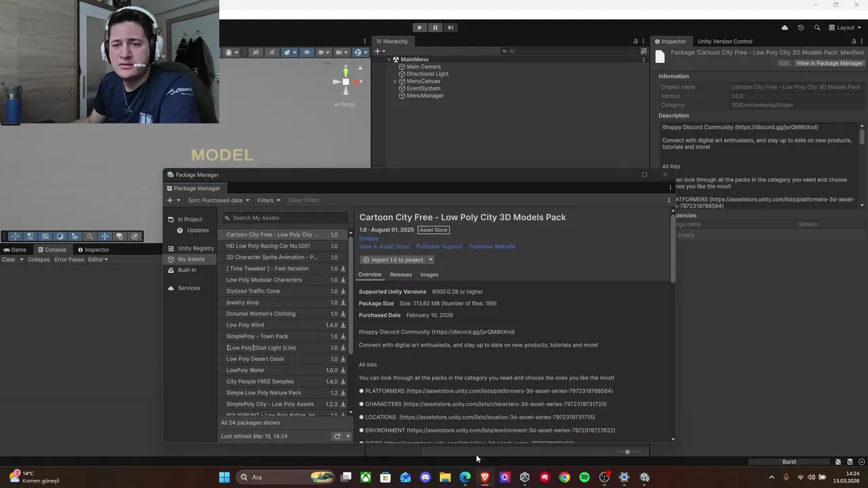This screenshot has width=868, height=488.
Task: Select the first move overlay tool icon
Action: coord(15,237)
